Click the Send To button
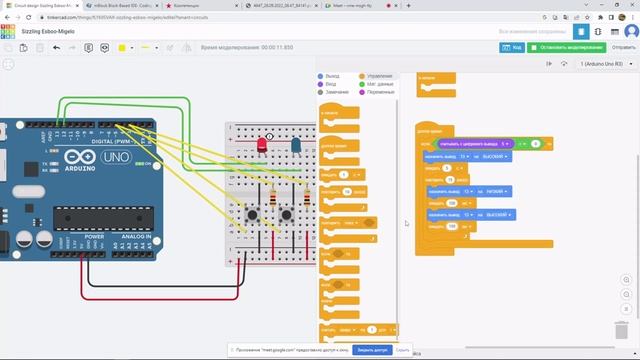 [624, 48]
